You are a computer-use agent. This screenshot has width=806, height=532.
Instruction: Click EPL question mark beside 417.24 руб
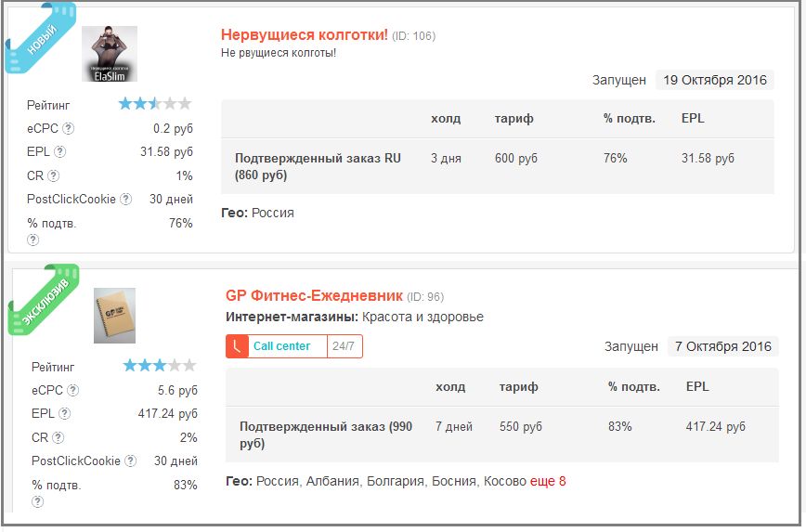(x=64, y=413)
